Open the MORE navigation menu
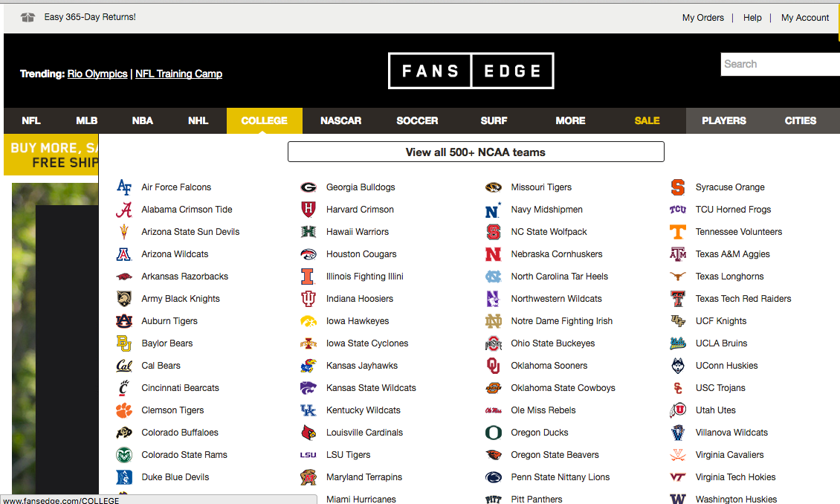The width and height of the screenshot is (840, 504). click(x=571, y=120)
